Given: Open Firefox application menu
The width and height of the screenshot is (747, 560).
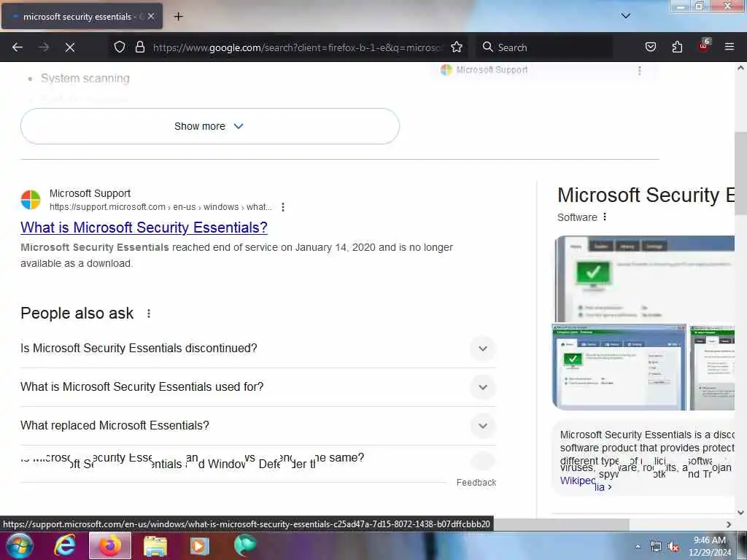Looking at the screenshot, I should (x=729, y=47).
